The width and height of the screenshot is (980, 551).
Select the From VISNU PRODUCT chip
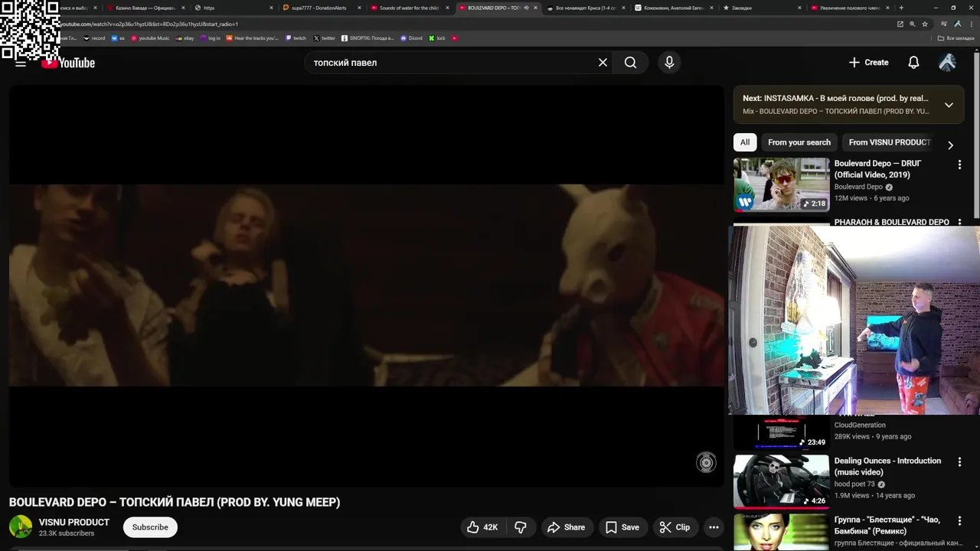(x=890, y=142)
